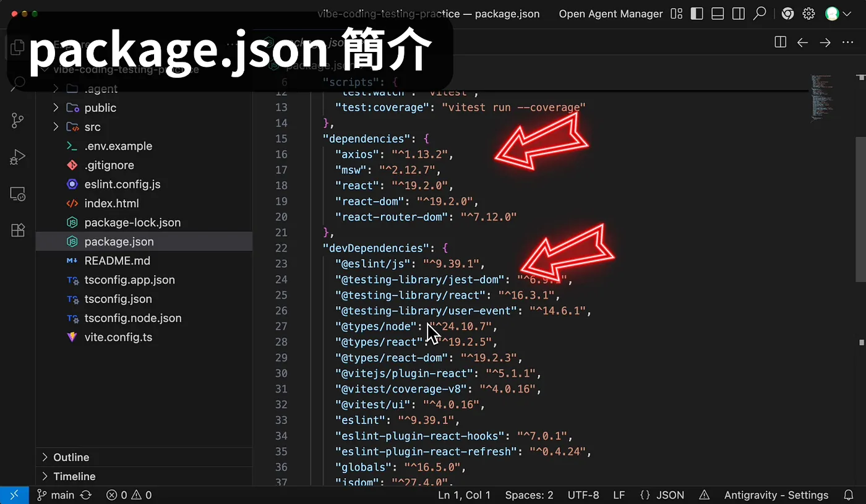Open vite.config.ts file

click(x=144, y=337)
